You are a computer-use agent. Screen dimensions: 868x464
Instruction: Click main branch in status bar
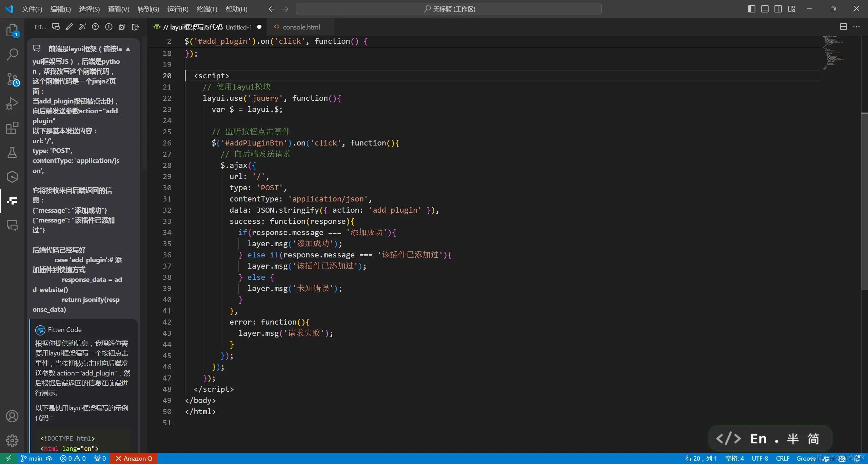tap(32, 458)
